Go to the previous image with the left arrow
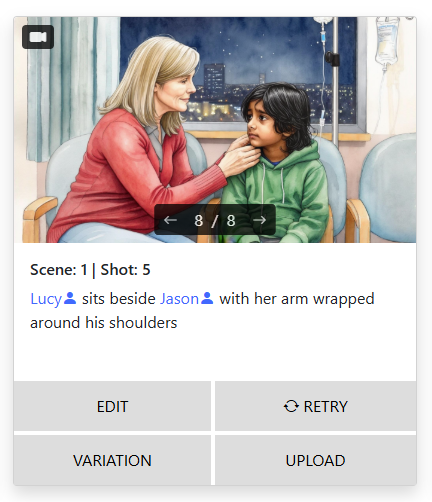The width and height of the screenshot is (432, 502). pyautogui.click(x=170, y=220)
